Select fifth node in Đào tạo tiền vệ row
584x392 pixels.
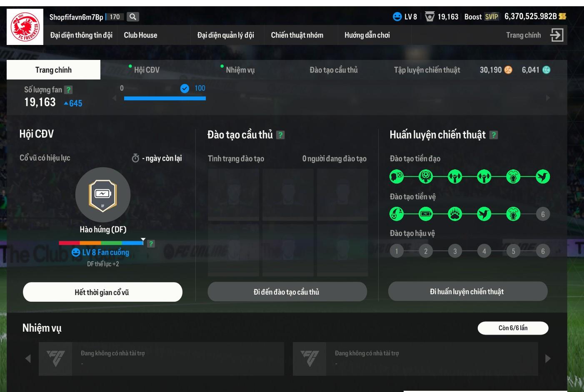click(513, 214)
